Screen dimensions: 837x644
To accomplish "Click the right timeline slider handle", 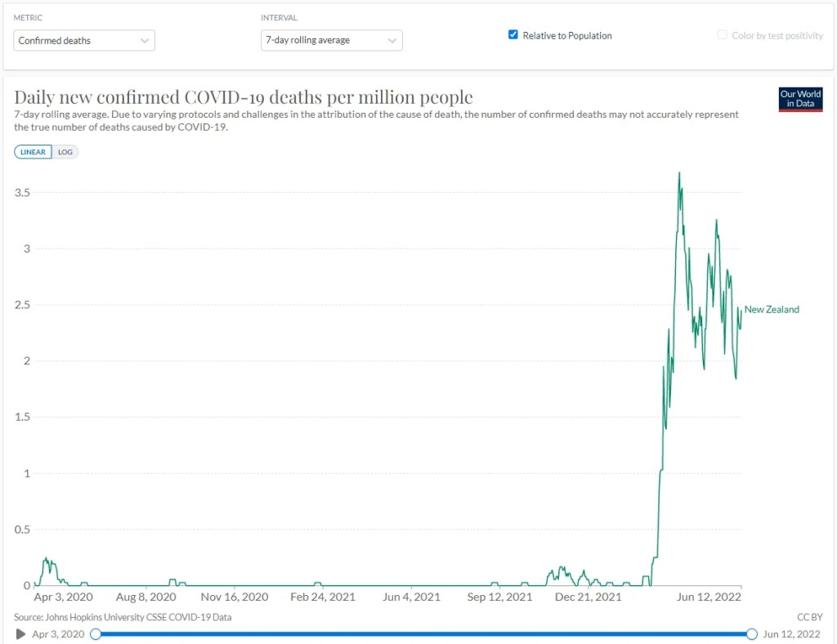I will [x=752, y=634].
